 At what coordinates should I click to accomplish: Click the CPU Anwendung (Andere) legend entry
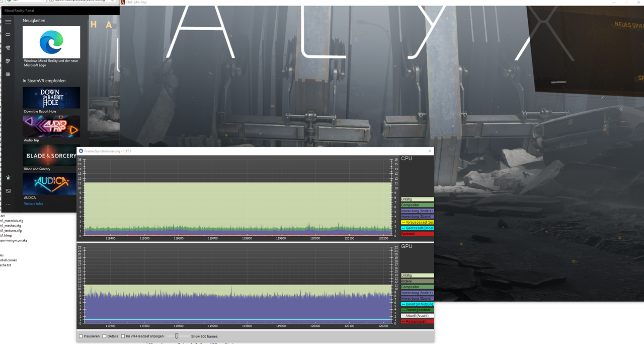click(417, 211)
